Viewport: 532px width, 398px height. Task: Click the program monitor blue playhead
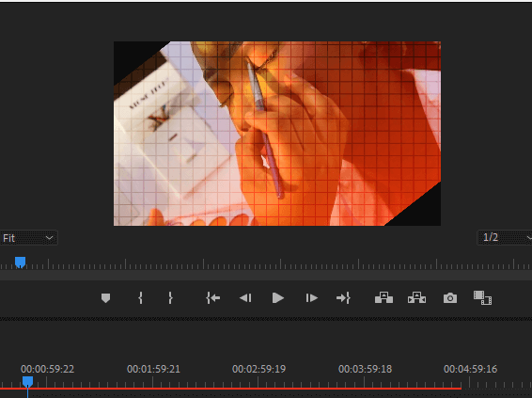[21, 263]
